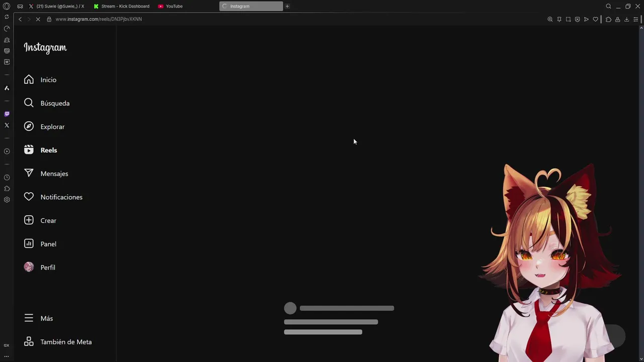
Task: Go back with browser back arrow
Action: click(x=20, y=19)
